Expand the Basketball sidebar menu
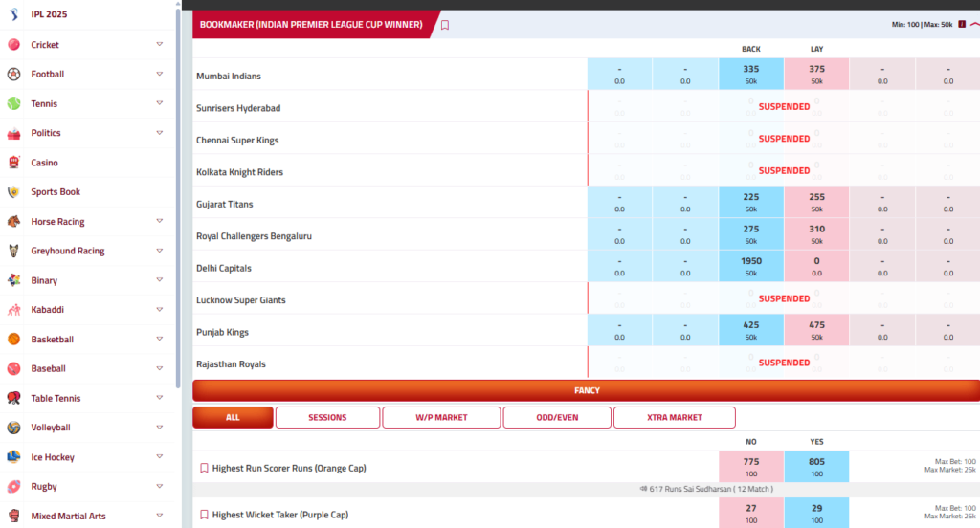980x528 pixels. [160, 339]
